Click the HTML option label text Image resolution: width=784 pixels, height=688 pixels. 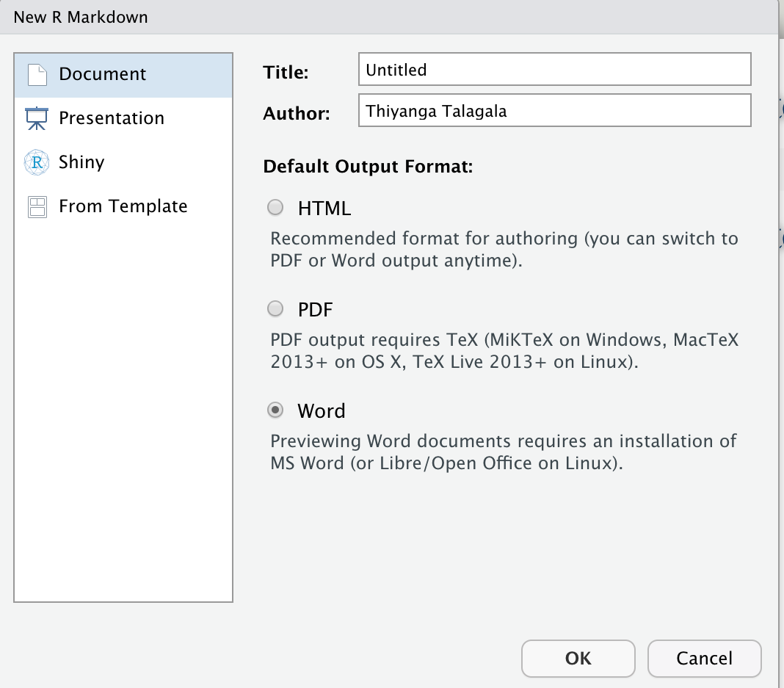(324, 209)
